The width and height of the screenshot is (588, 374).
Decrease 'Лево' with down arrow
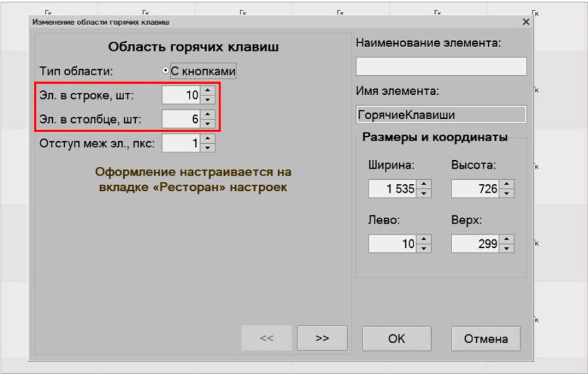click(x=424, y=248)
